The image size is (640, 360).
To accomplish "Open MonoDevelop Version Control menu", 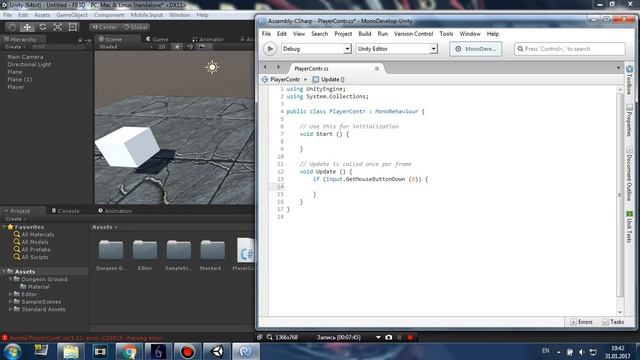I will point(413,34).
